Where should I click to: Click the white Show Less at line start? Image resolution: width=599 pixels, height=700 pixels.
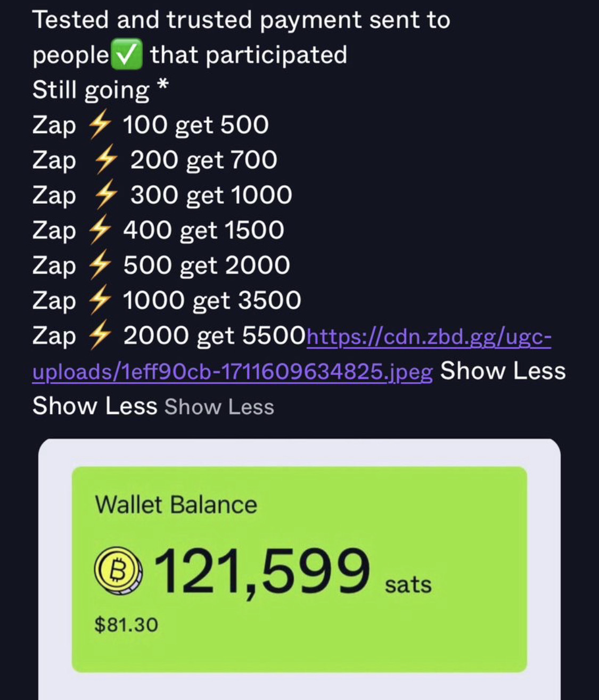click(95, 406)
